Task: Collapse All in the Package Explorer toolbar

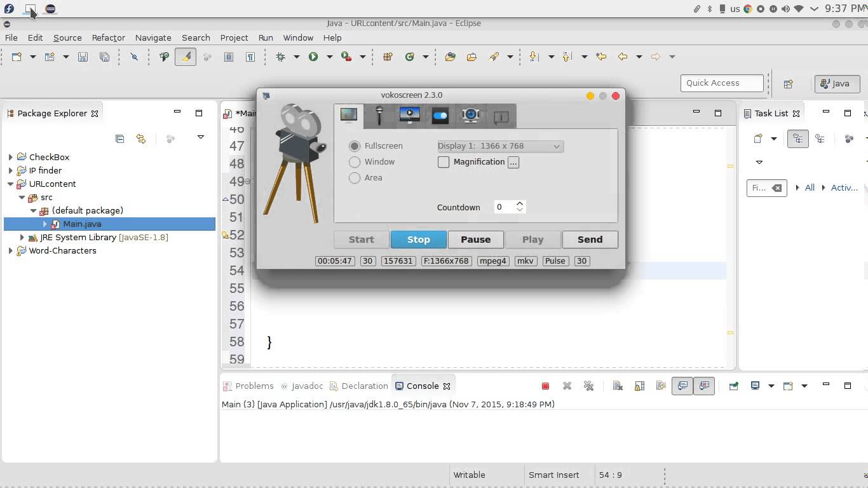Action: (x=119, y=139)
